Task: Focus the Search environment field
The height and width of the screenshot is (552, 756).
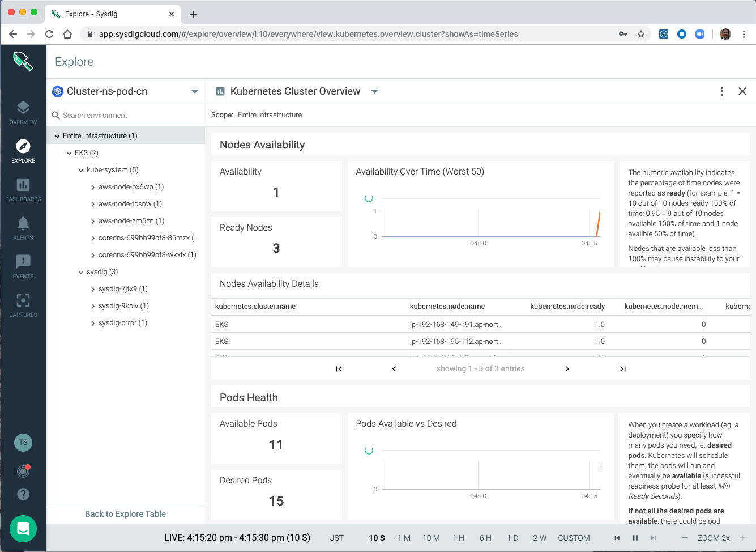Action: click(x=125, y=115)
